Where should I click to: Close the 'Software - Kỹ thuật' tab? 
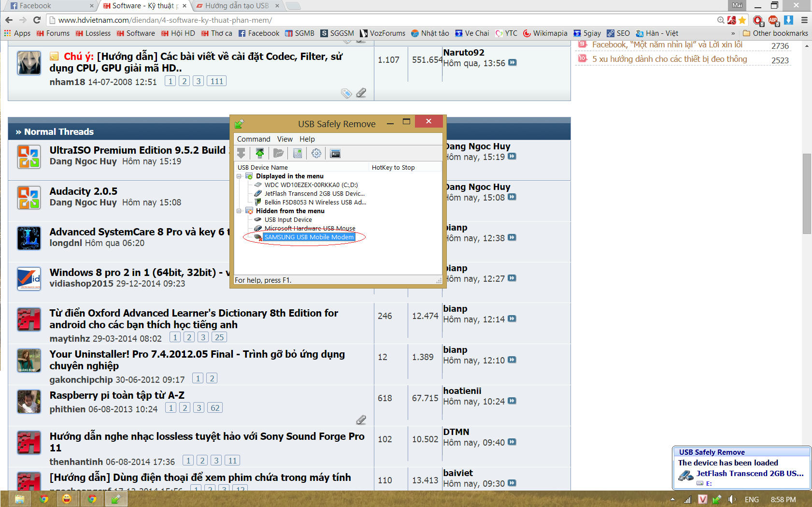pos(185,6)
